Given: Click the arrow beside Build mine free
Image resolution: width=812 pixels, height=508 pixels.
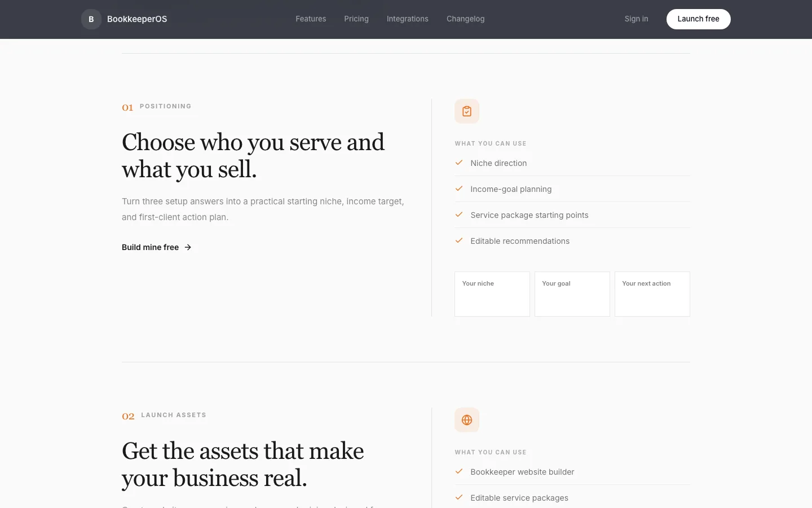Looking at the screenshot, I should pyautogui.click(x=188, y=247).
